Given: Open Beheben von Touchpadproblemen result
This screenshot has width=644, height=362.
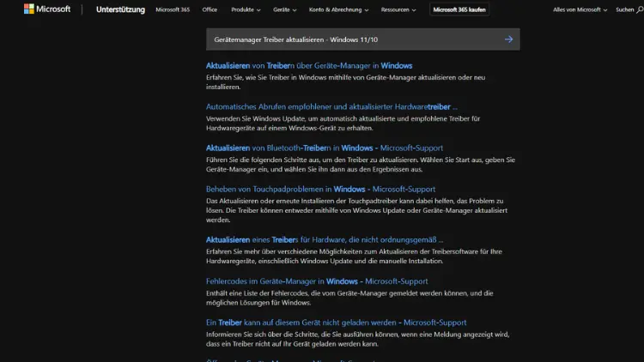Looking at the screenshot, I should (x=320, y=190).
